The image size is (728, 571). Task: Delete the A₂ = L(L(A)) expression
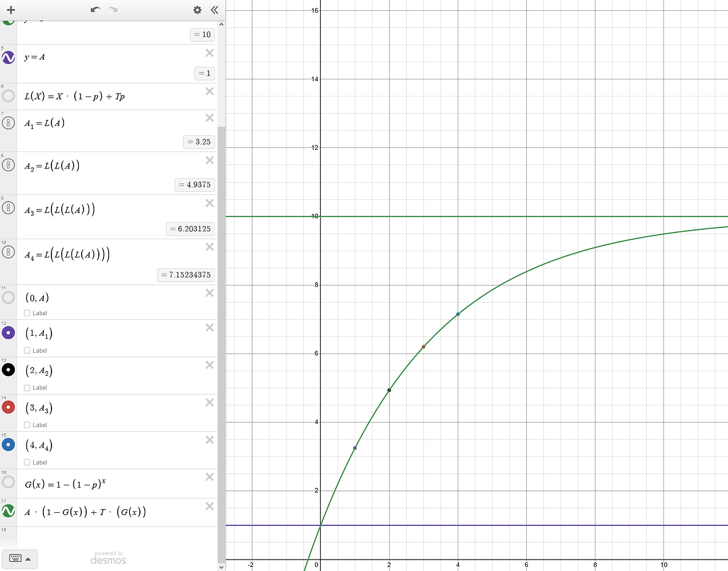pyautogui.click(x=209, y=160)
